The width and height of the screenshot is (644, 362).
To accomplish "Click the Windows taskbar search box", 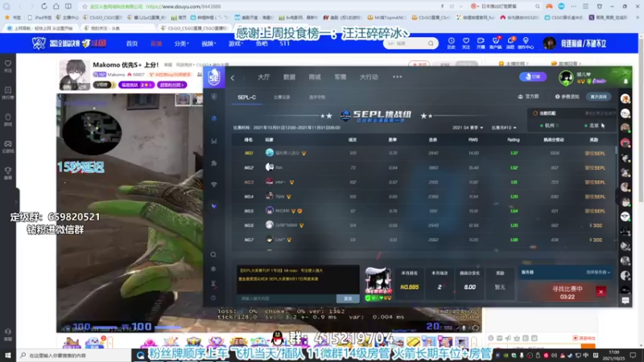I will pos(74,356).
